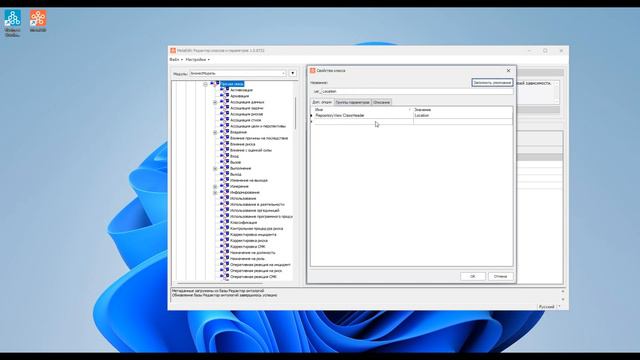Select the Location value cell
The height and width of the screenshot is (360, 640).
(x=462, y=116)
